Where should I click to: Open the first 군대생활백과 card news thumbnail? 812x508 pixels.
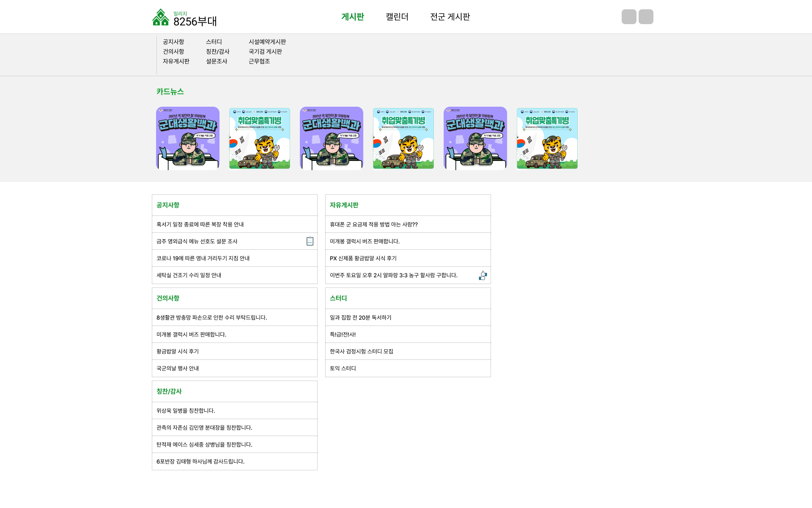coord(188,138)
